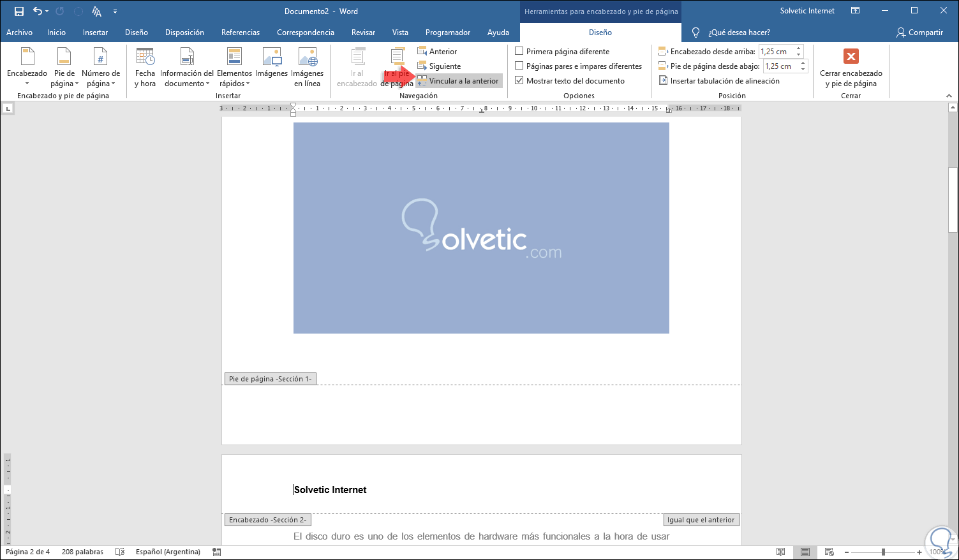Viewport: 959px width, 560px height.
Task: Click the lightbulb Tell Me icon
Action: pyautogui.click(x=695, y=33)
